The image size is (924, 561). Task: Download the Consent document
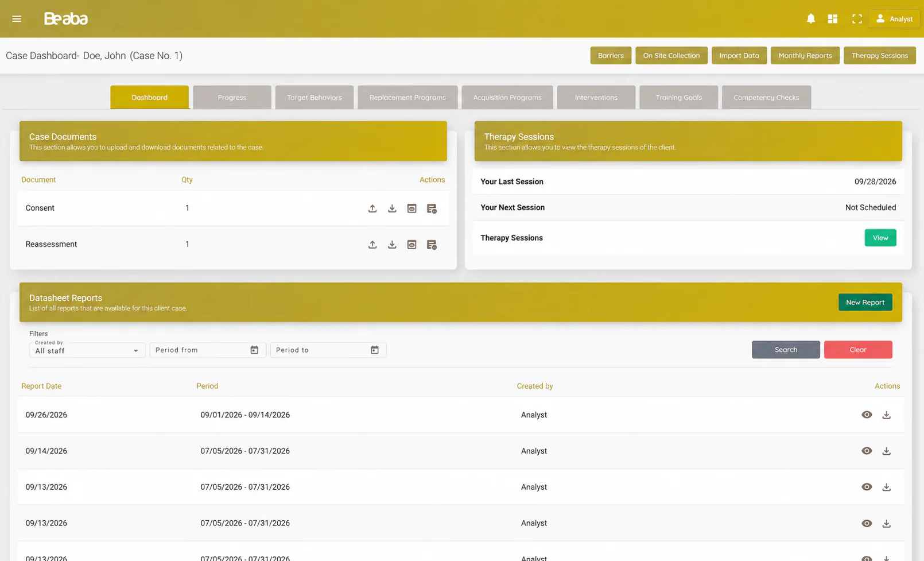tap(392, 208)
